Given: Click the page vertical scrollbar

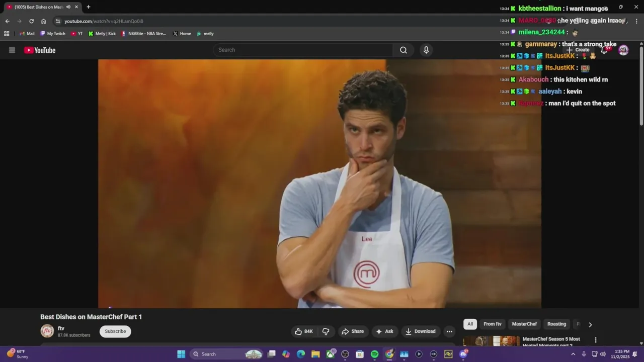Looking at the screenshot, I should point(641,85).
